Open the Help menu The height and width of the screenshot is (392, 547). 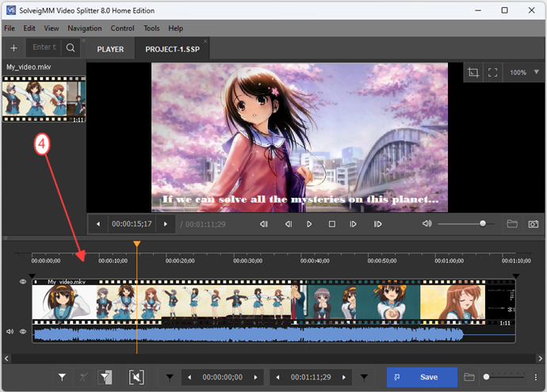[x=175, y=29]
